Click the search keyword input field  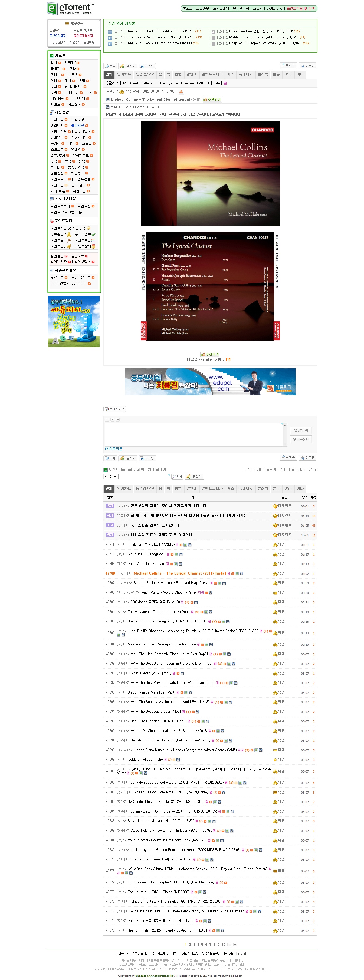144,476
